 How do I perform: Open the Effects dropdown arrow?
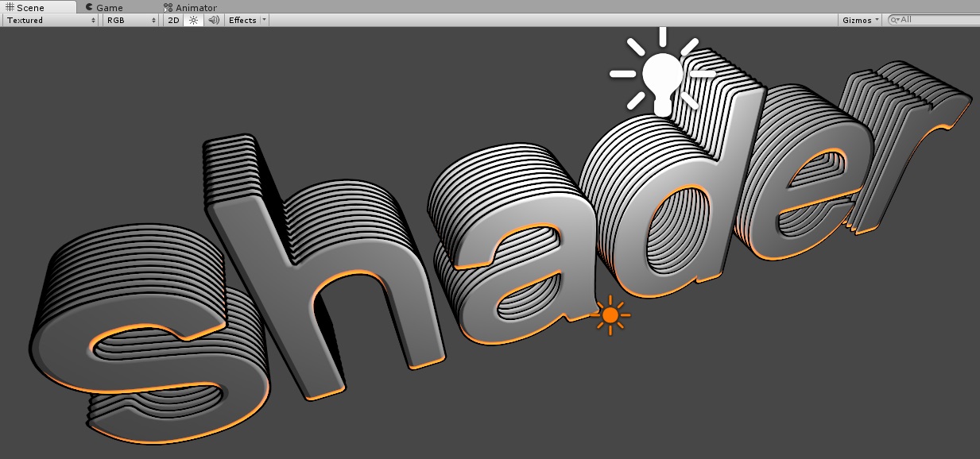tap(264, 20)
